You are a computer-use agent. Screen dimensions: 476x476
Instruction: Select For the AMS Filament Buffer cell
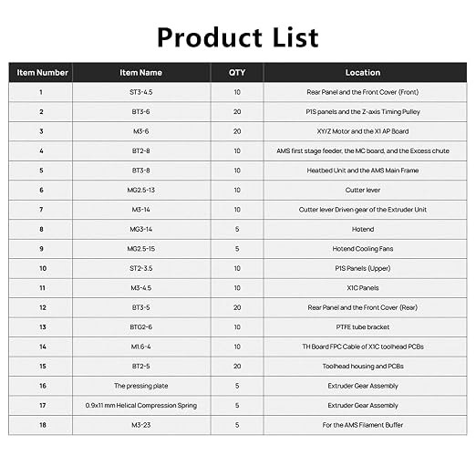[x=365, y=425]
